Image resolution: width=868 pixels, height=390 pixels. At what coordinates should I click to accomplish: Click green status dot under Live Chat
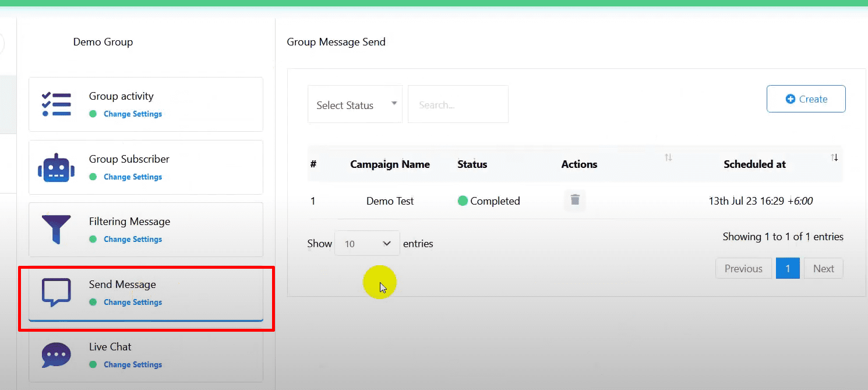click(x=93, y=365)
